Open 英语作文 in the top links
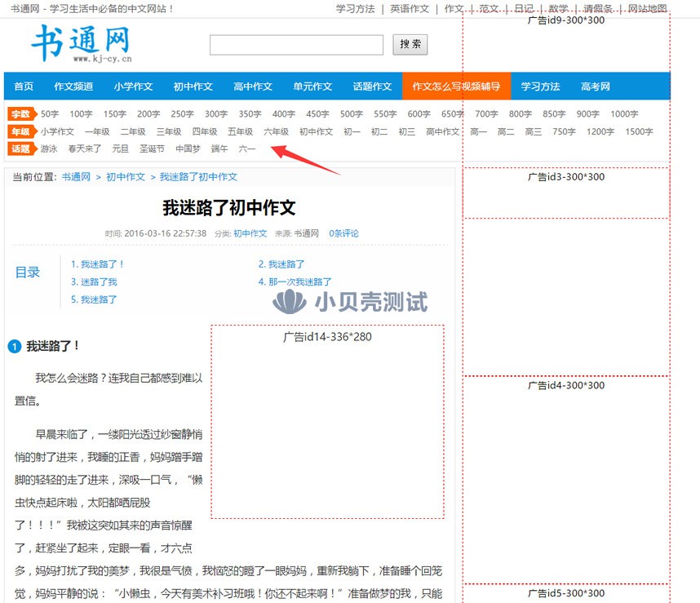The width and height of the screenshot is (700, 603). (x=409, y=9)
